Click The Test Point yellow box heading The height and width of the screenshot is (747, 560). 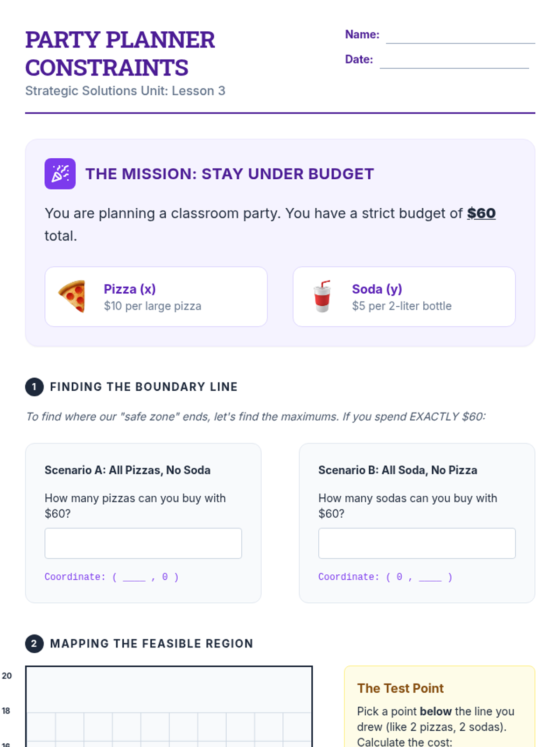[x=400, y=688]
